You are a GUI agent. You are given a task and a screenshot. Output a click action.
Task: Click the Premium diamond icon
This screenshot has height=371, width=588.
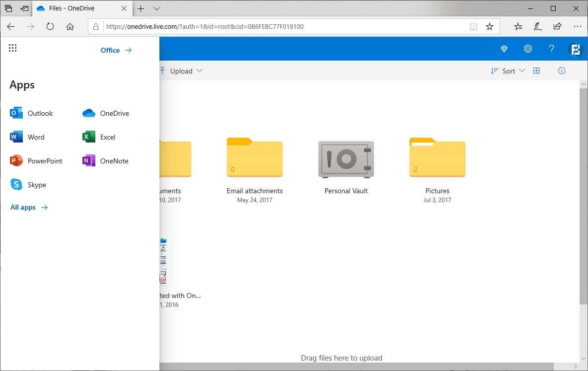coord(504,49)
